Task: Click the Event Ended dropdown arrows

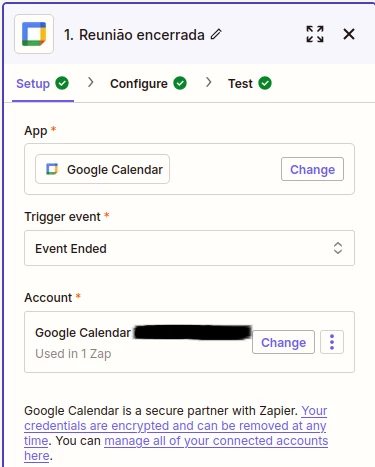Action: pyautogui.click(x=338, y=248)
